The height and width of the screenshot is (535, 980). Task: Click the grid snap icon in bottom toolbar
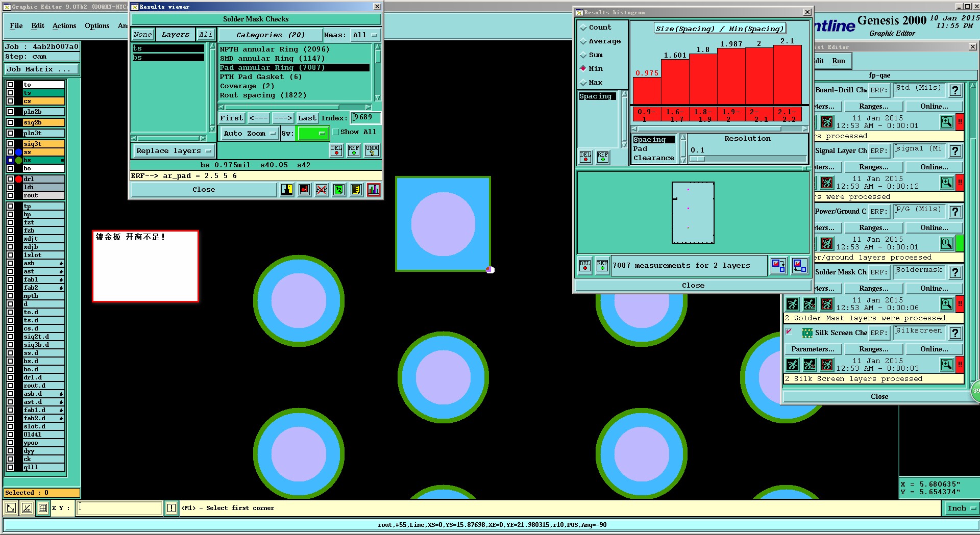coord(43,508)
